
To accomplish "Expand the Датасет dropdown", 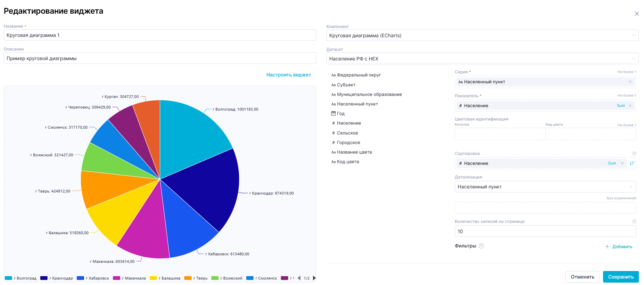I will tap(482, 59).
